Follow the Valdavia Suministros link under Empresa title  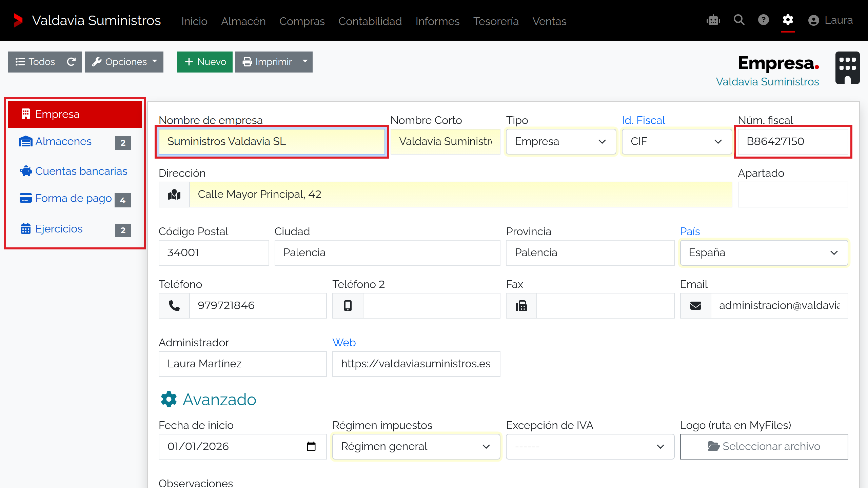coord(767,82)
